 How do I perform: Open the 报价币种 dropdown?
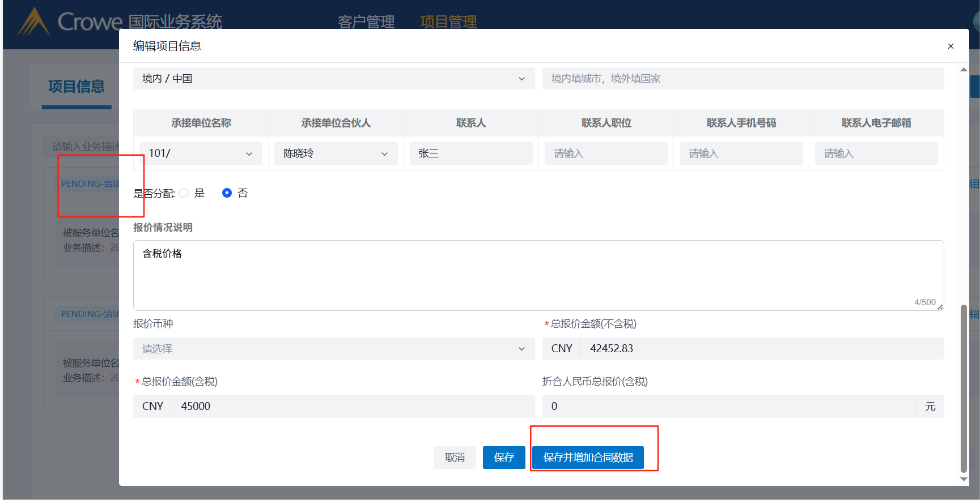[x=334, y=349]
